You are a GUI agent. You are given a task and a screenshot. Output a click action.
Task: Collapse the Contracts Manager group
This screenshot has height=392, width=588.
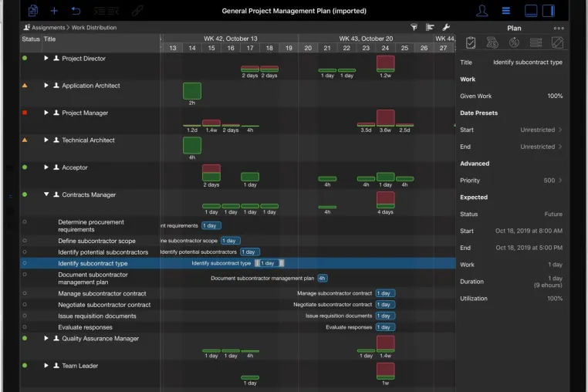tap(46, 194)
